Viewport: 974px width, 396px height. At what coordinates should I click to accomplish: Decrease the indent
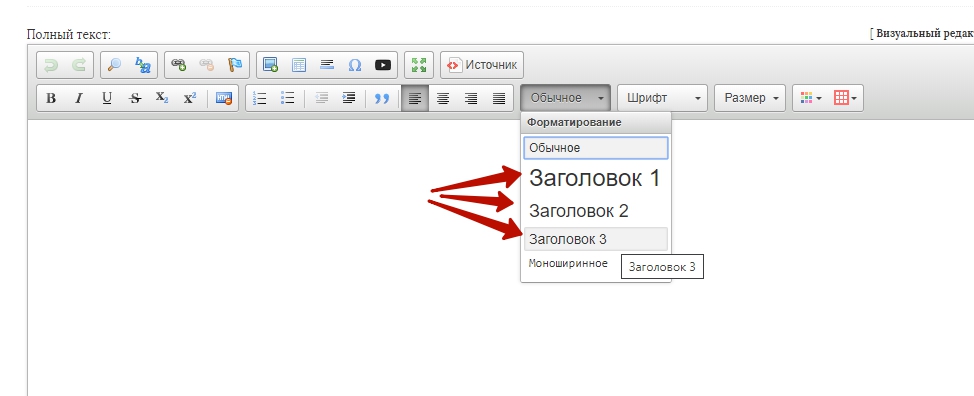(321, 98)
